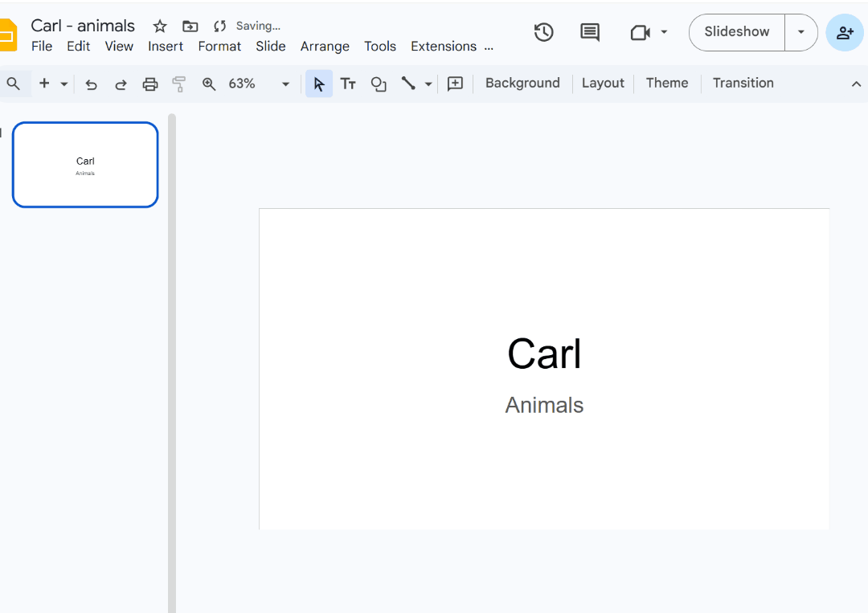Click the Layout button
This screenshot has width=868, height=613.
[603, 83]
